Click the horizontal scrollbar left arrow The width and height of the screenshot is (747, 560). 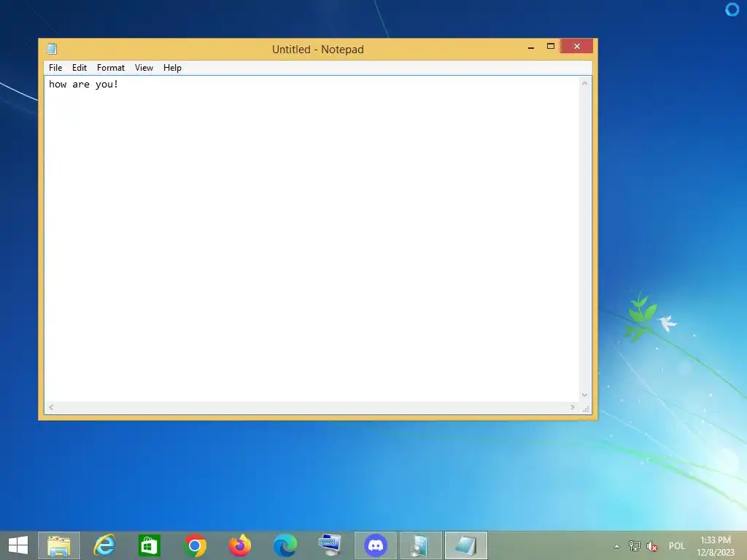pos(51,407)
